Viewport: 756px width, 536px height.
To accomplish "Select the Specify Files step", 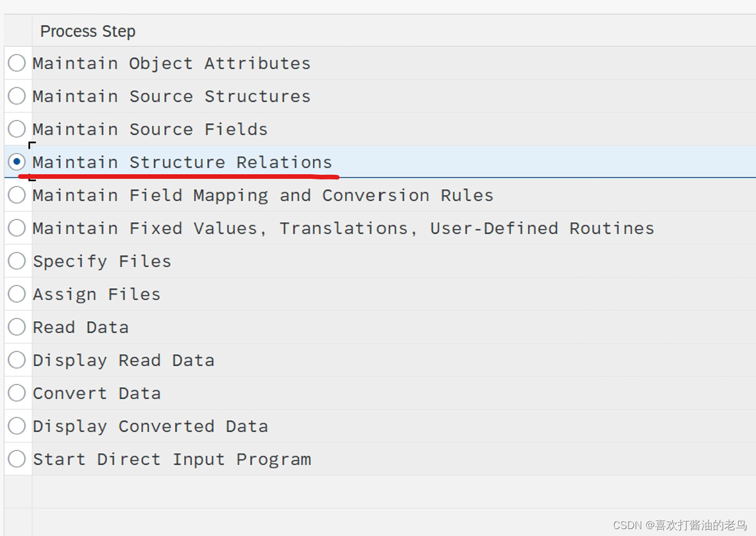I will (17, 261).
